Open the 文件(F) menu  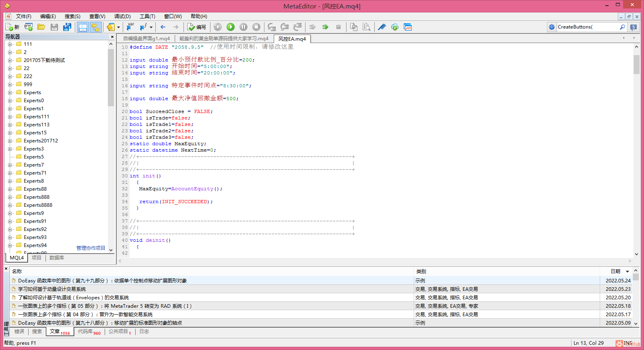tap(23, 16)
